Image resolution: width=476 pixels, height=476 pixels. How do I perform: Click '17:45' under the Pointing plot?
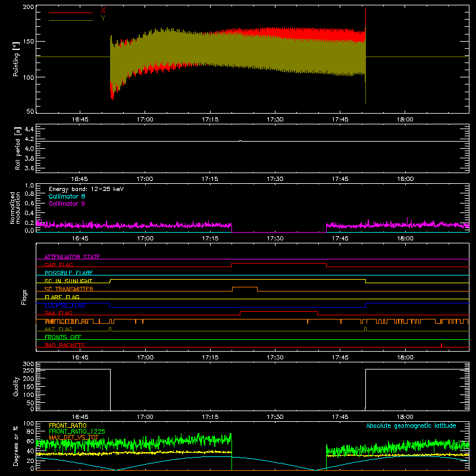[340, 120]
